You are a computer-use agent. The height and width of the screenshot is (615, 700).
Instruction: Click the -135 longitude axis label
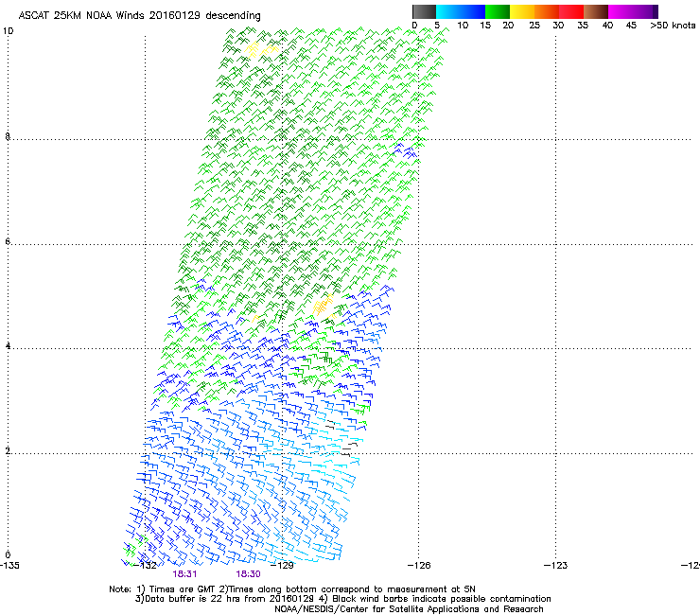pos(9,566)
